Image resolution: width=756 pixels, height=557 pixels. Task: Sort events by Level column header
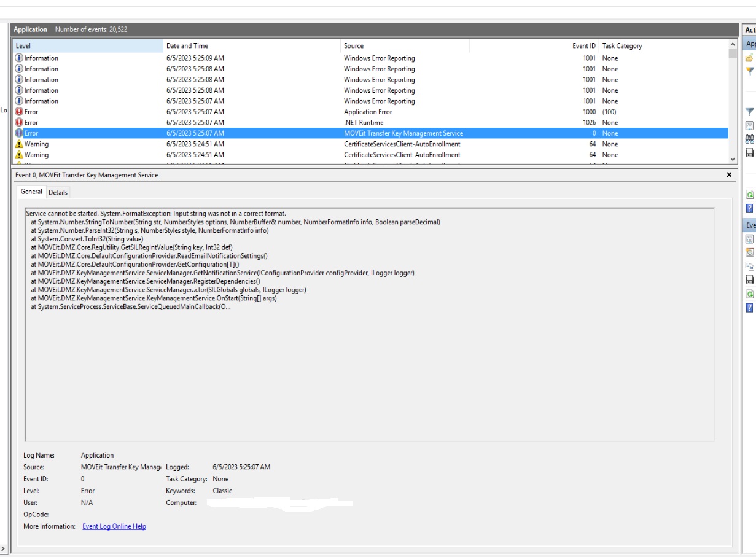coord(88,46)
